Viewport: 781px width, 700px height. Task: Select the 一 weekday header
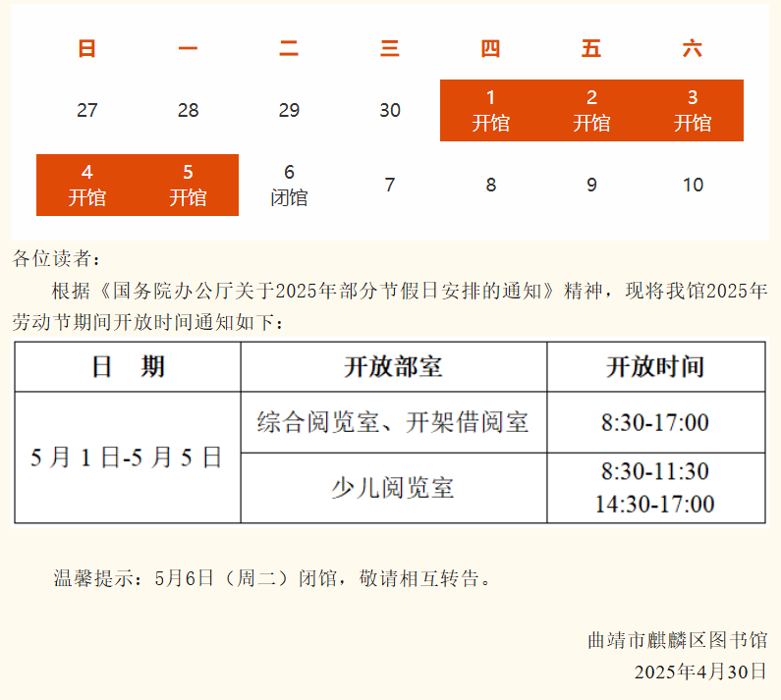188,48
